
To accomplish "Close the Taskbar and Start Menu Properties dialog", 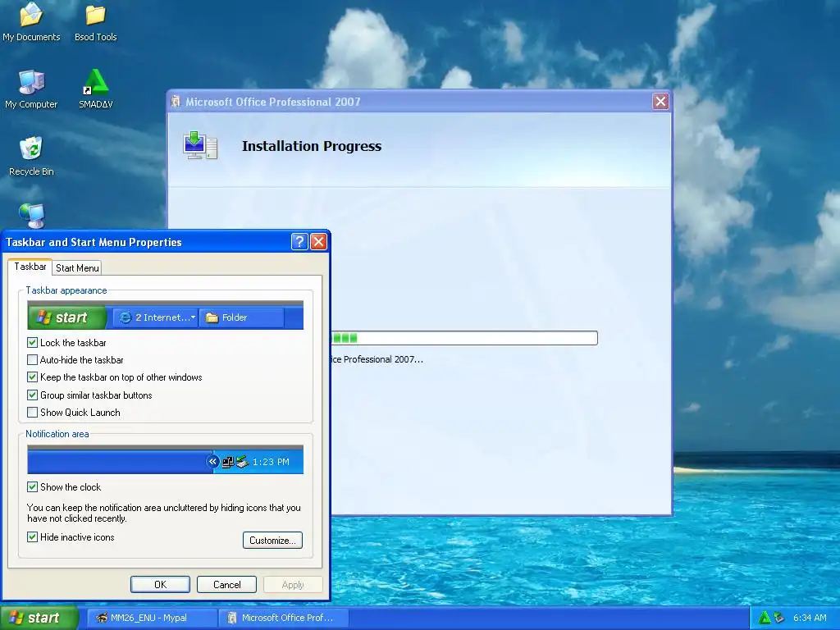I will click(319, 242).
